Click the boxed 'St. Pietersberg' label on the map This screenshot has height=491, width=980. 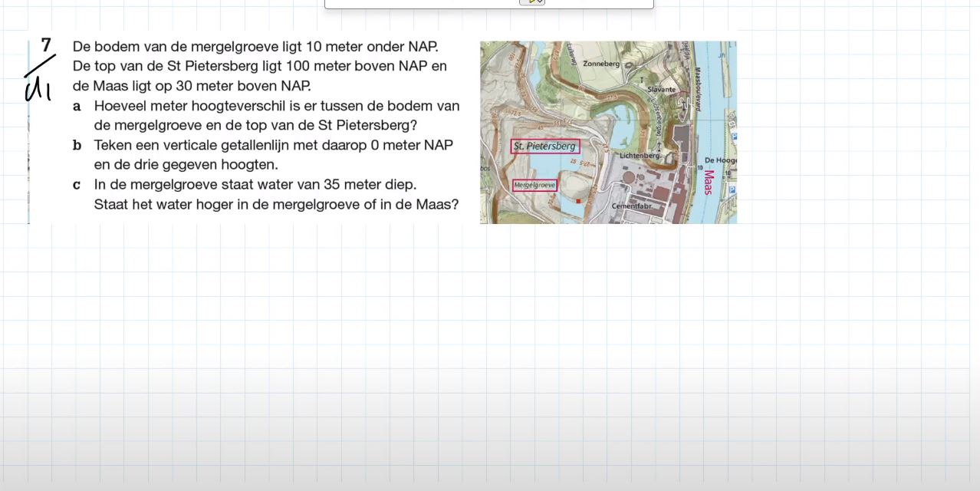pos(544,146)
